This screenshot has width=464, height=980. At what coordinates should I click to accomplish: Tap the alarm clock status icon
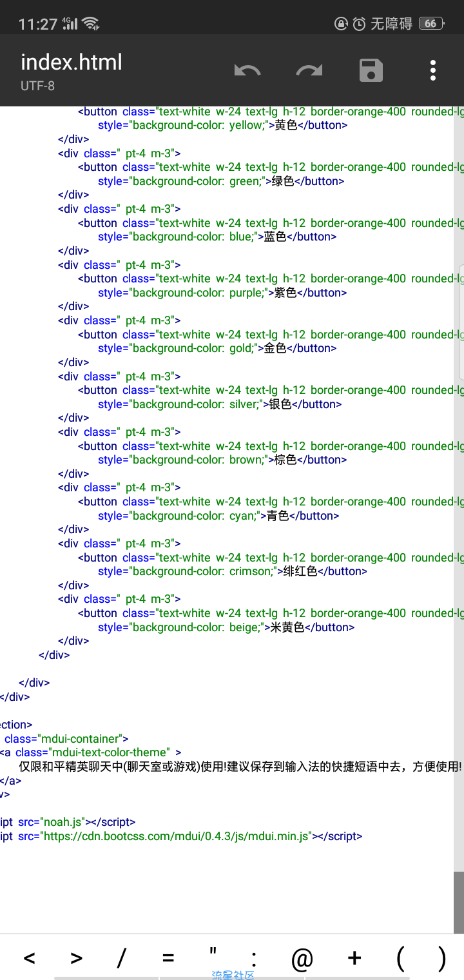[360, 24]
